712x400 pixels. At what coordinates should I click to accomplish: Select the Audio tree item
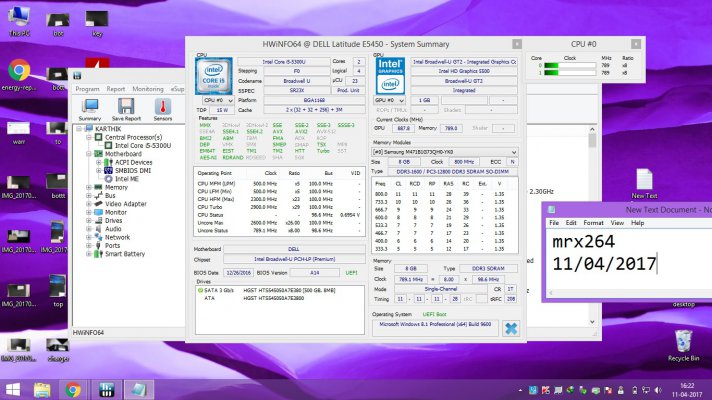point(113,229)
